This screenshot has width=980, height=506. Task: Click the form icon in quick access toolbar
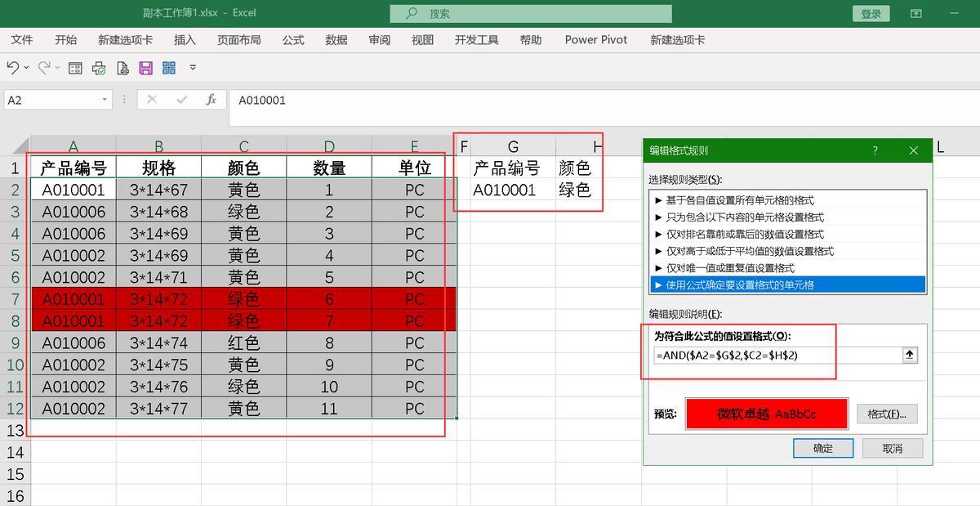click(75, 68)
